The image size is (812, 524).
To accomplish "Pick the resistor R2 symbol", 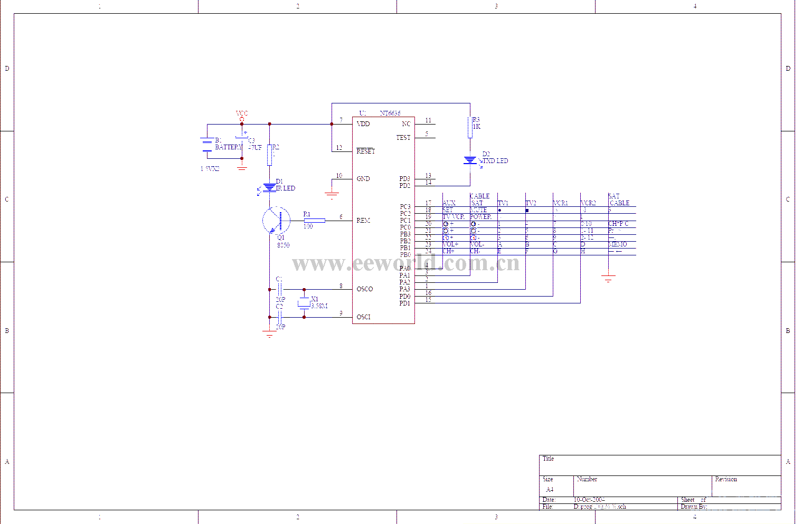I will point(270,155).
